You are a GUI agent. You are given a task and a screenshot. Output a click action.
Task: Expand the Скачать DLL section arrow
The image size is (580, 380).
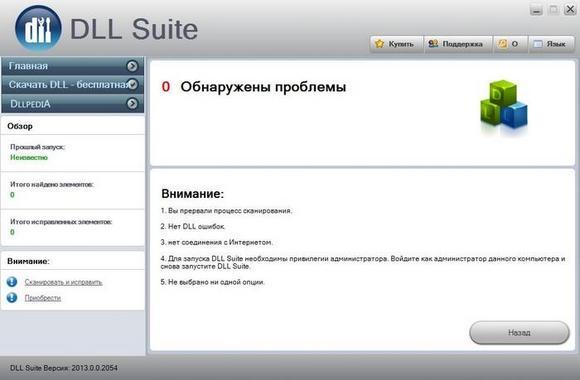coord(133,84)
